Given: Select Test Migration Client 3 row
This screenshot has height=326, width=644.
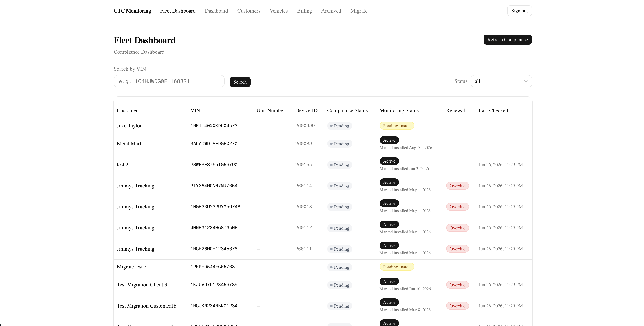Looking at the screenshot, I should pyautogui.click(x=323, y=285).
